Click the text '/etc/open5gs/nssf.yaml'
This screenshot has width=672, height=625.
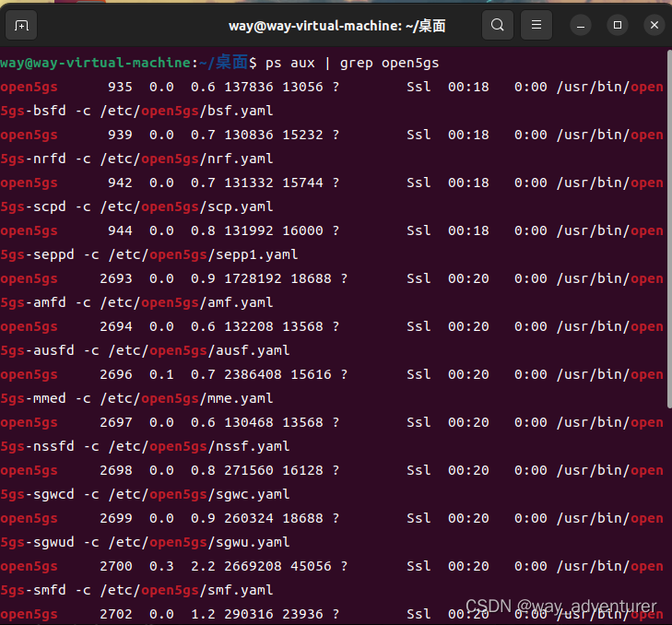pos(199,447)
